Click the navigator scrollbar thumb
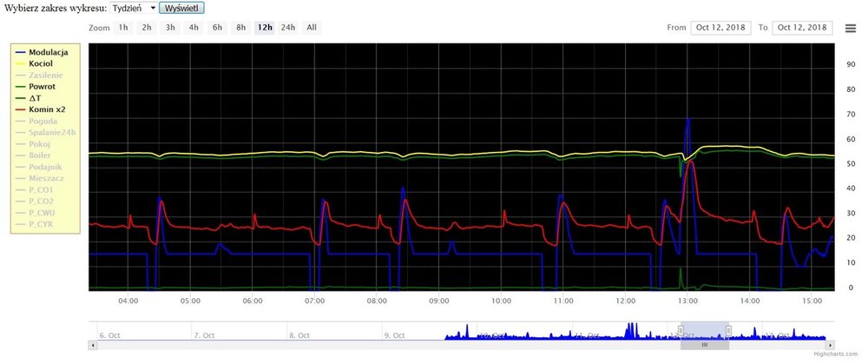Screen dimensions: 868x364 (704, 345)
